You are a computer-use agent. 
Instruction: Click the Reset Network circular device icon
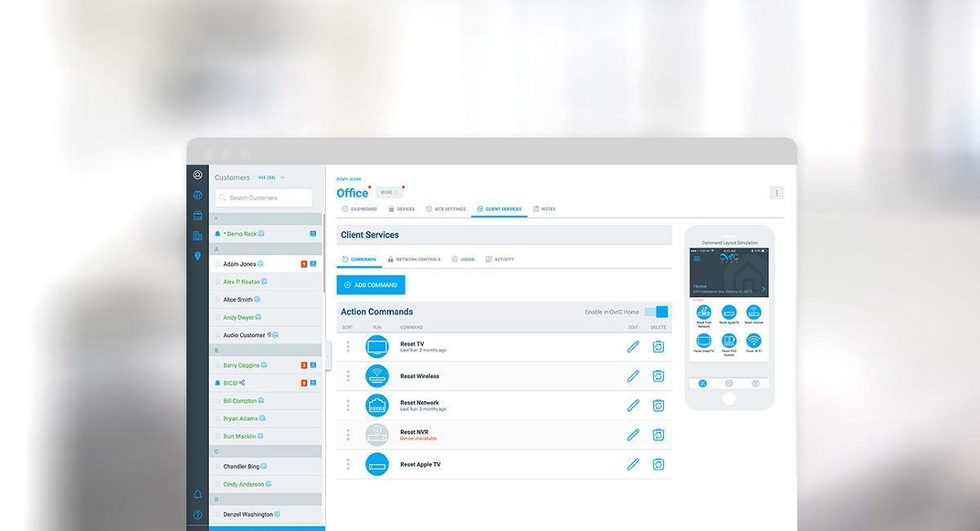tap(377, 404)
